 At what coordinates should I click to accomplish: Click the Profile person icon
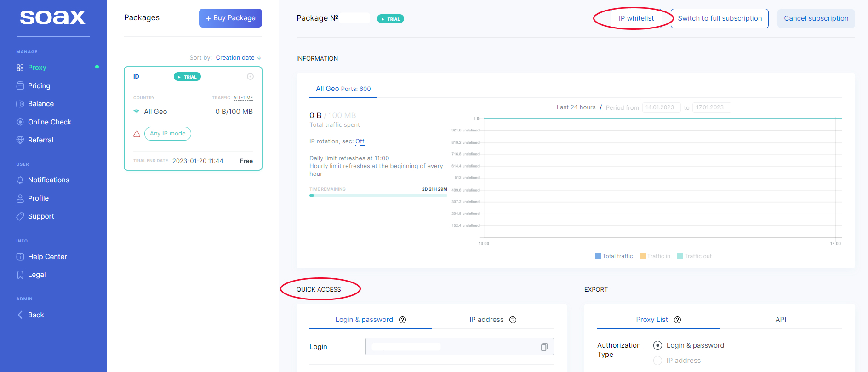click(20, 198)
